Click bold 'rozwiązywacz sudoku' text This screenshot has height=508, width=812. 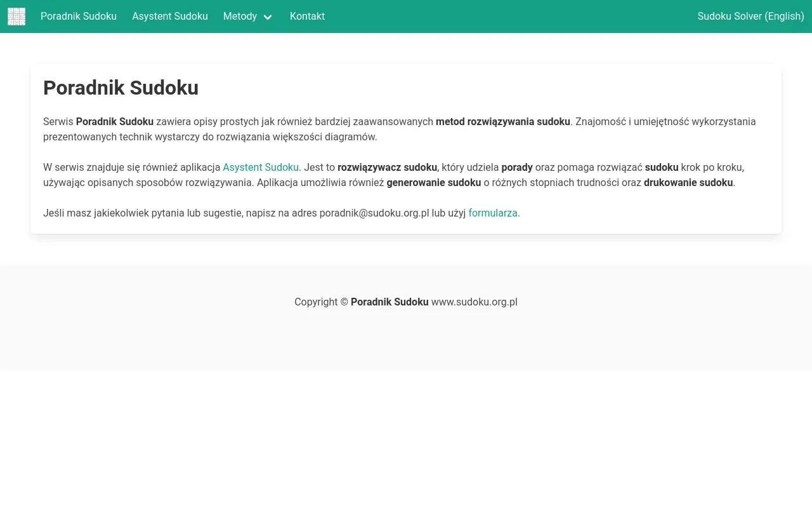coord(387,167)
